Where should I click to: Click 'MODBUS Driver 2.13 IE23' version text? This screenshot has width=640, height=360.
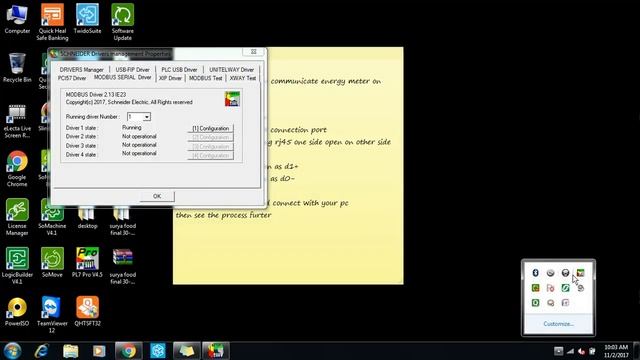pyautogui.click(x=96, y=95)
